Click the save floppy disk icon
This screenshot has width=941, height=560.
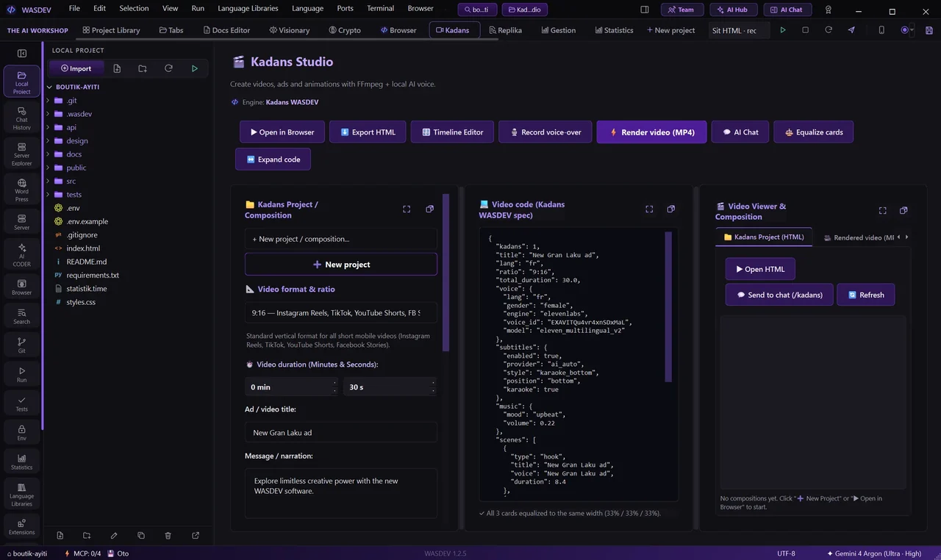929,30
